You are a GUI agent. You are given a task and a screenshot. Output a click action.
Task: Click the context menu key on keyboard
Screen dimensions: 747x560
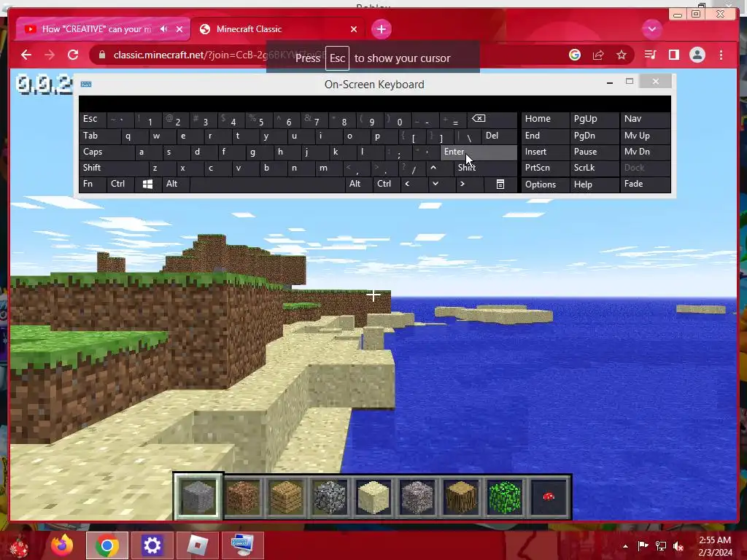500,184
